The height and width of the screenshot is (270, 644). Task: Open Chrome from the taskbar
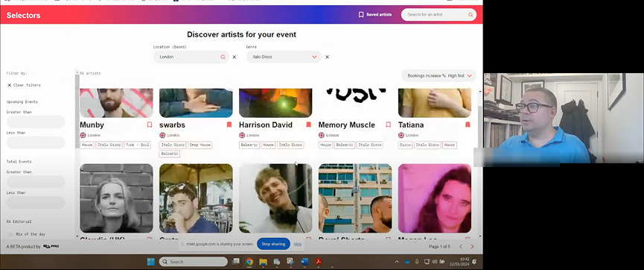coord(249,262)
